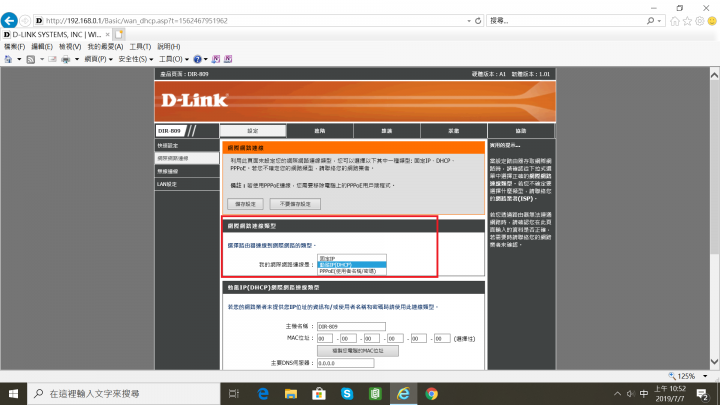720x405 pixels.
Task: Select the sidebar item just above LAN設定
Action: pos(187,171)
